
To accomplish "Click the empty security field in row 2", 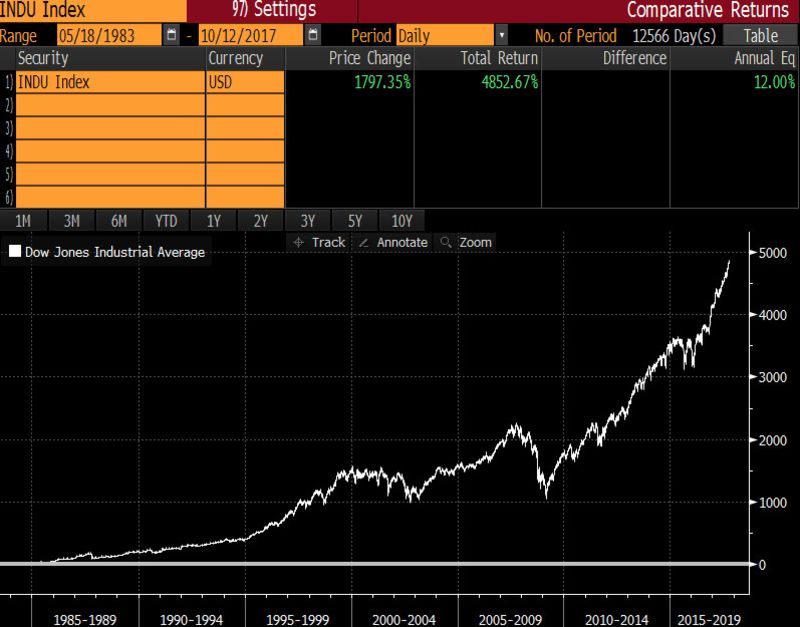I will coord(110,105).
